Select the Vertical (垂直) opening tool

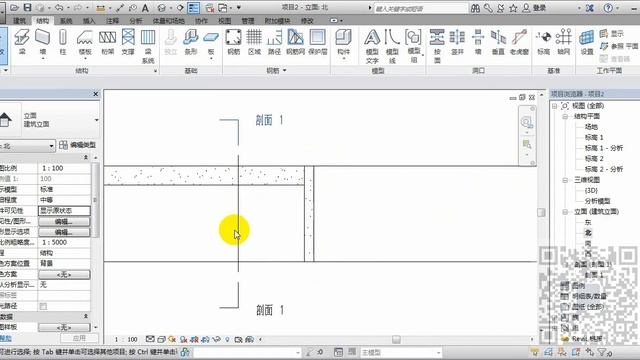[x=498, y=42]
